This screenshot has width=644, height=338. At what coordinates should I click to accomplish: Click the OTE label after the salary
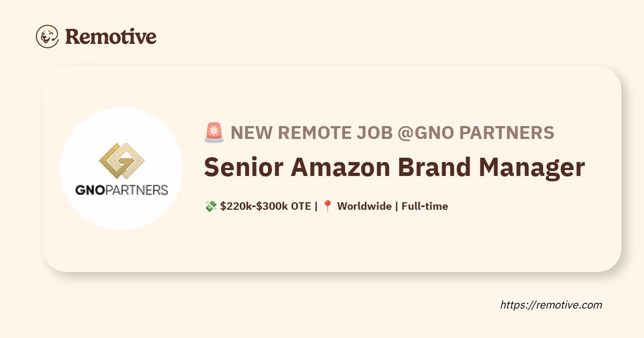301,206
